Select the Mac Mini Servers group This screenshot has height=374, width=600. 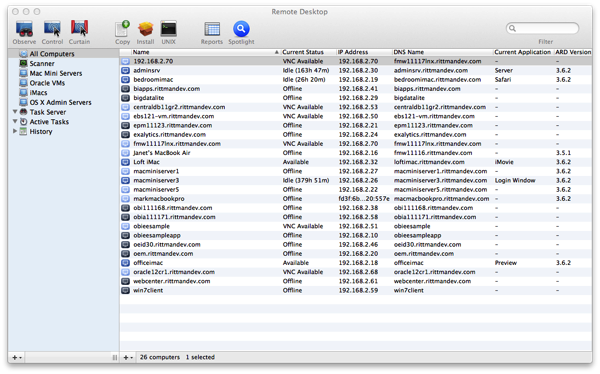56,73
